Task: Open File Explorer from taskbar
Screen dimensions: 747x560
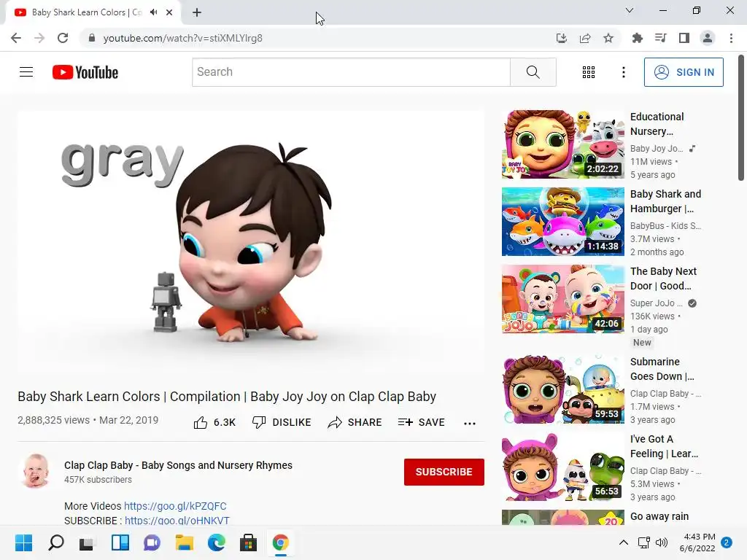Action: [x=185, y=542]
